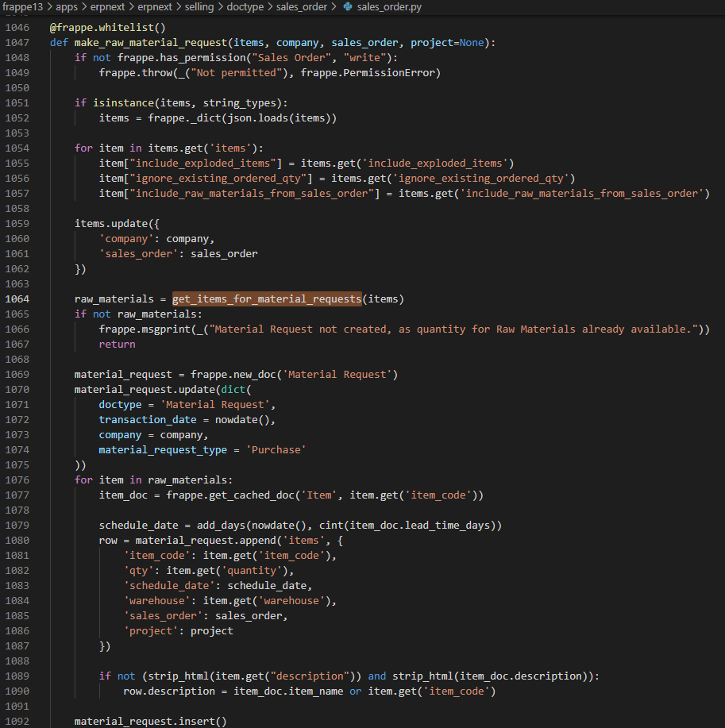Select line number 1046 in the gutter

coord(17,28)
